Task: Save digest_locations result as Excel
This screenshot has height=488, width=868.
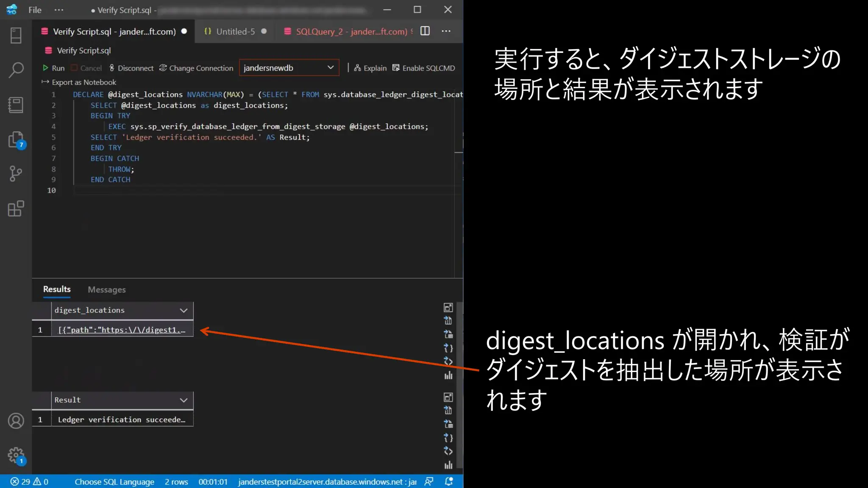Action: 448,334
